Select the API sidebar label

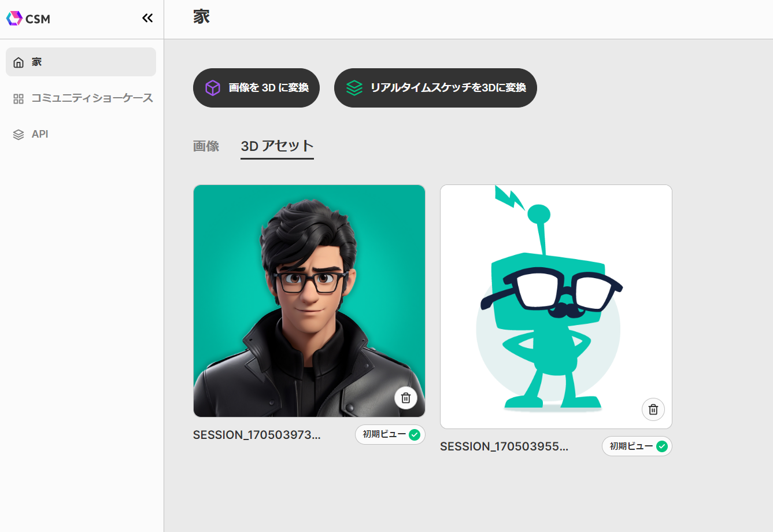click(x=40, y=134)
